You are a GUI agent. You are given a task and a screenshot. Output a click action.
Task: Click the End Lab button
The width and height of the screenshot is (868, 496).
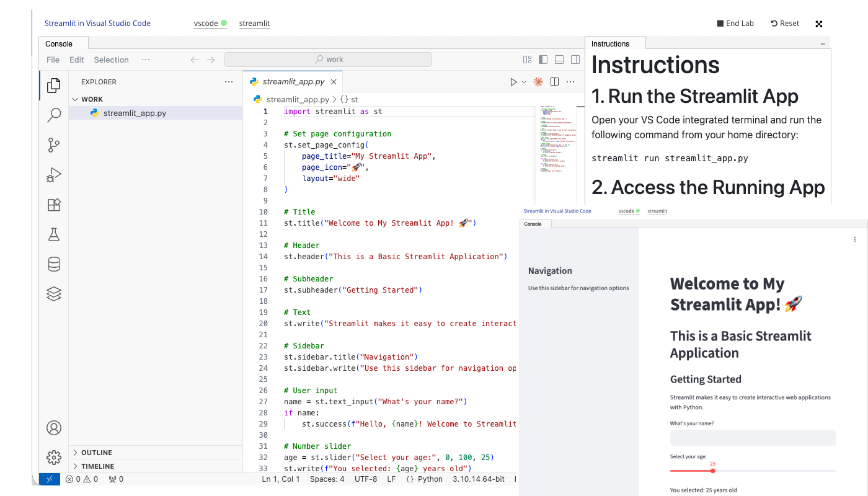[x=735, y=24]
